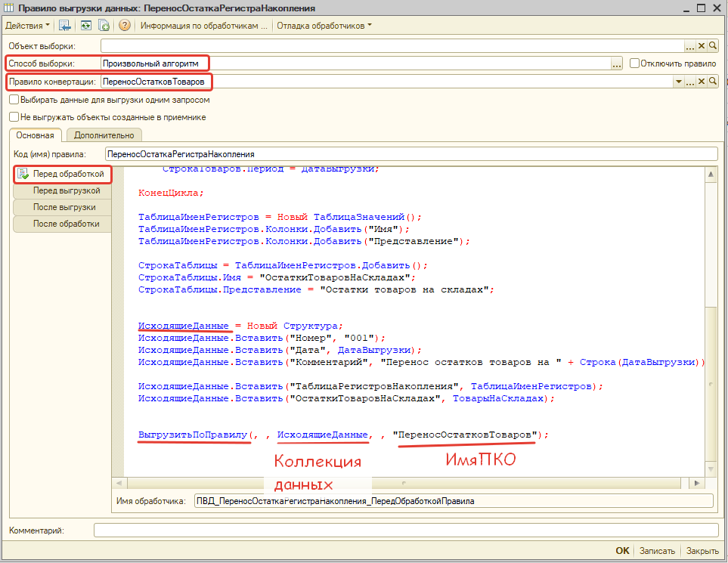The width and height of the screenshot is (728, 563).
Task: Open Информация по обработчикам
Action: pyautogui.click(x=204, y=26)
